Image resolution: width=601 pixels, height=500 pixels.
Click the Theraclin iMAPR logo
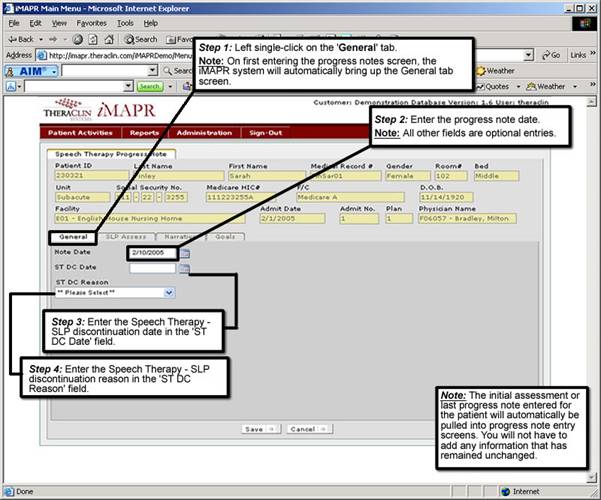click(x=100, y=109)
